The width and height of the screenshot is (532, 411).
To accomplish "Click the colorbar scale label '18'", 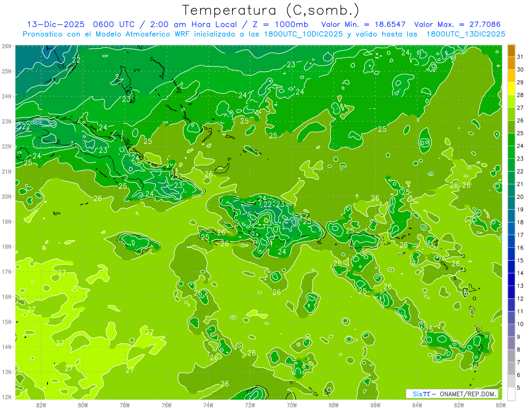I will point(520,222).
